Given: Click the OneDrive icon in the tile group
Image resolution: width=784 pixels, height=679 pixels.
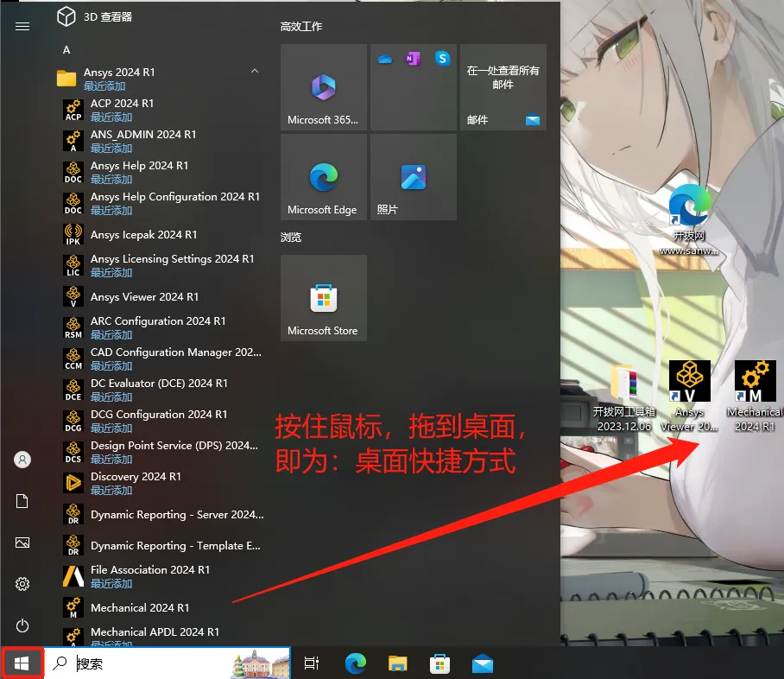Looking at the screenshot, I should (385, 59).
